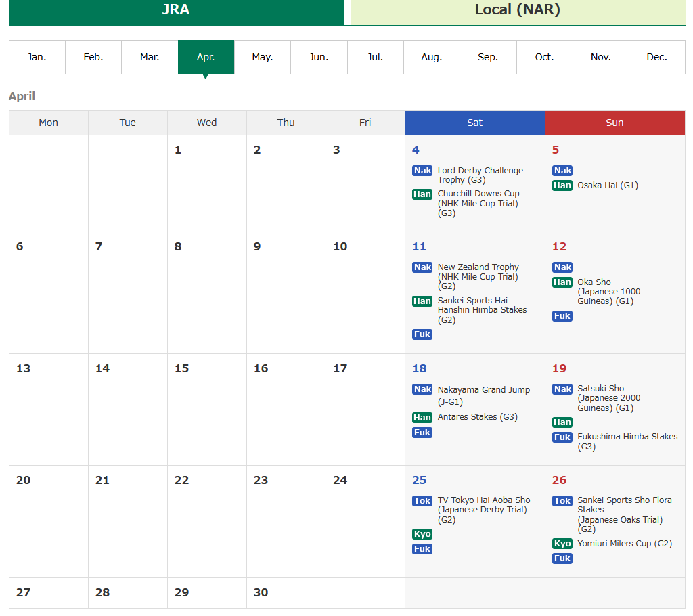The image size is (693, 616).
Task: Click the Sun column header
Action: click(x=614, y=123)
